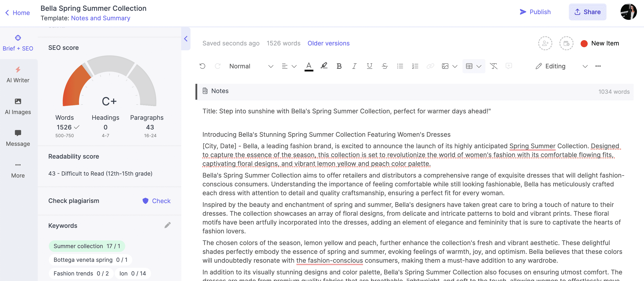Expand the alignment options chevron
644x281 pixels.
pyautogui.click(x=294, y=66)
